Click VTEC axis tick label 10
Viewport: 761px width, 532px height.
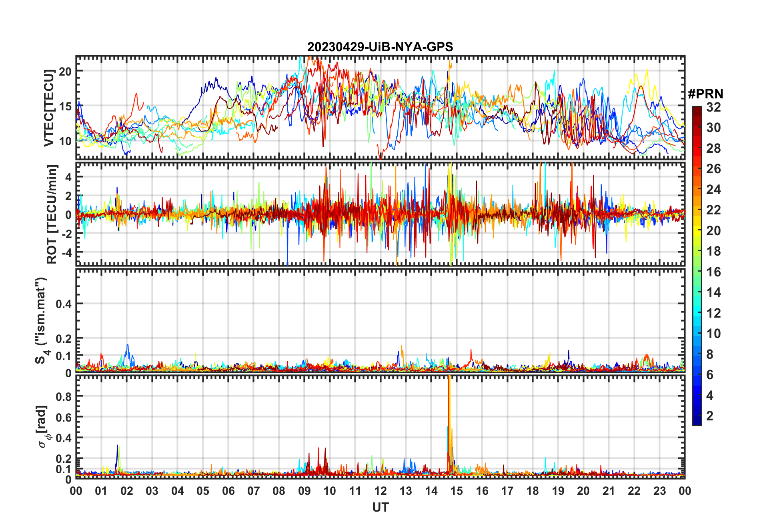pos(65,141)
